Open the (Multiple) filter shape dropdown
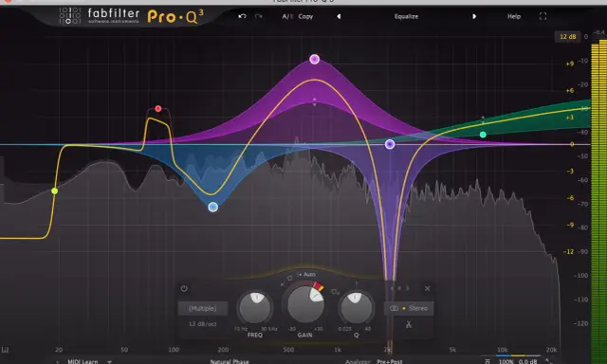This screenshot has width=607, height=364. (x=203, y=308)
